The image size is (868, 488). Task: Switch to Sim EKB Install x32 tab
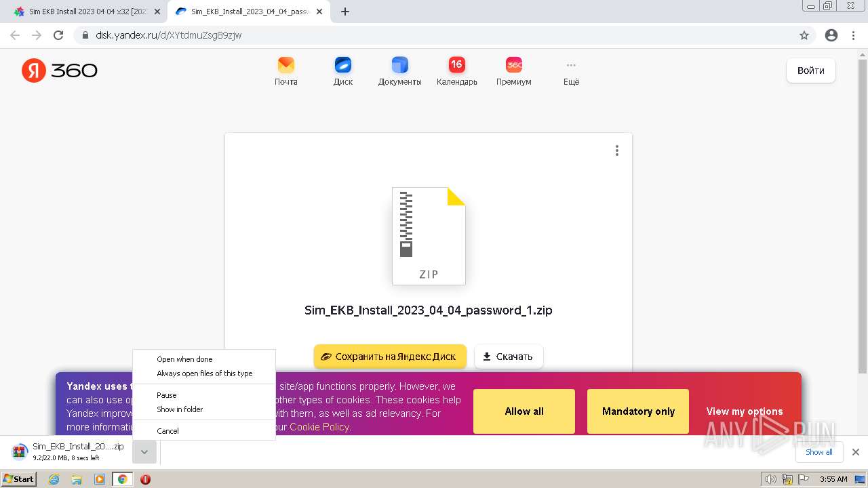(84, 12)
